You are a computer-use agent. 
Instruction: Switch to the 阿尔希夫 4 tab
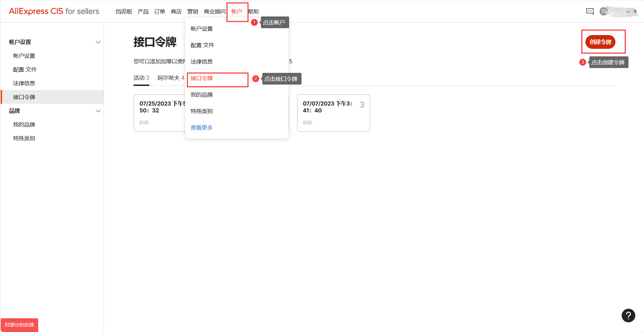pos(171,78)
